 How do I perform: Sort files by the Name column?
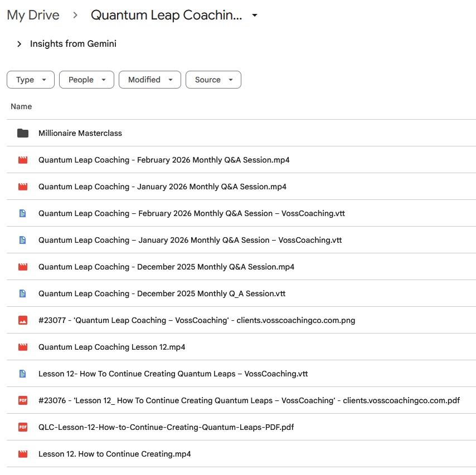point(21,106)
